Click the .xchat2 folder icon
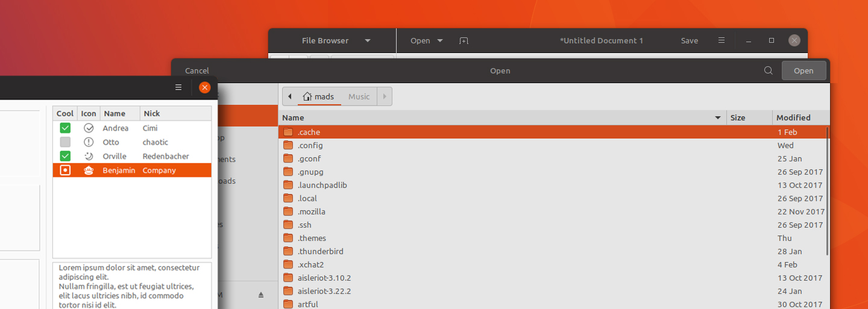The width and height of the screenshot is (868, 309). coord(288,264)
